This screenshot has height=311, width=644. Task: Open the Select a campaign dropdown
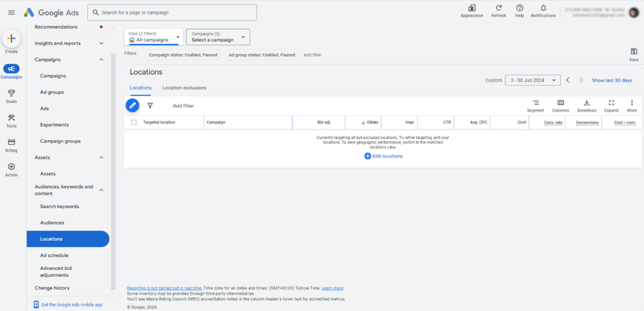point(218,37)
